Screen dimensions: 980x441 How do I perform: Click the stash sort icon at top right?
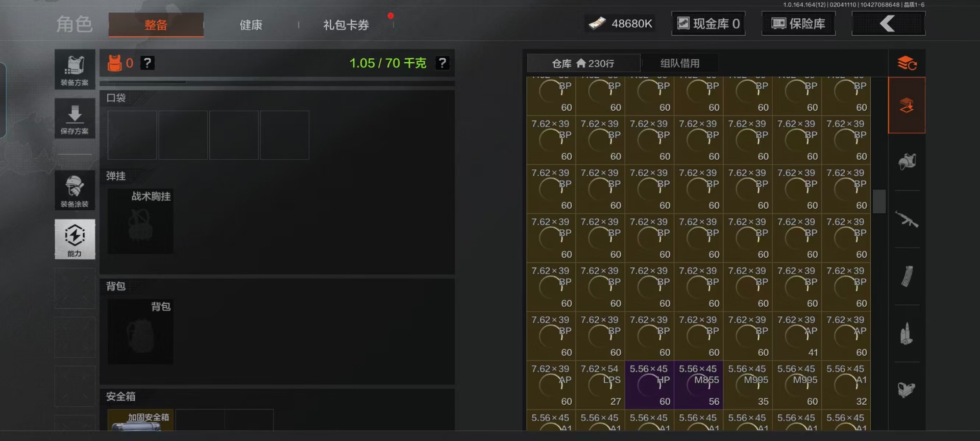(907, 63)
